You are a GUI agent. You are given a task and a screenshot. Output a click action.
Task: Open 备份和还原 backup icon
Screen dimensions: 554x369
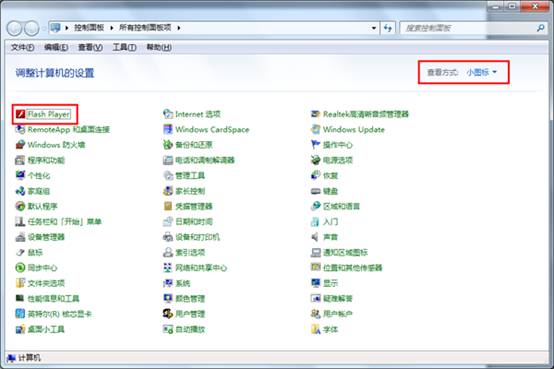[x=168, y=145]
